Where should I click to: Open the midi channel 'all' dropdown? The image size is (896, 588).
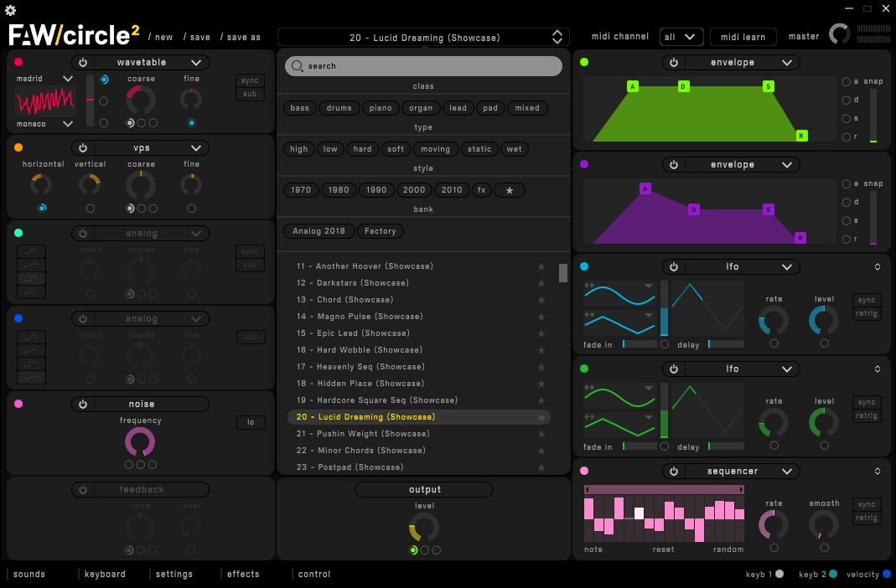tap(681, 37)
